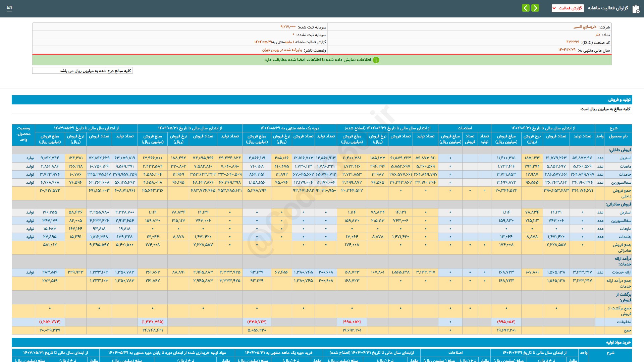Click the symbol value دلر
644x362 pixels.
point(598,35)
